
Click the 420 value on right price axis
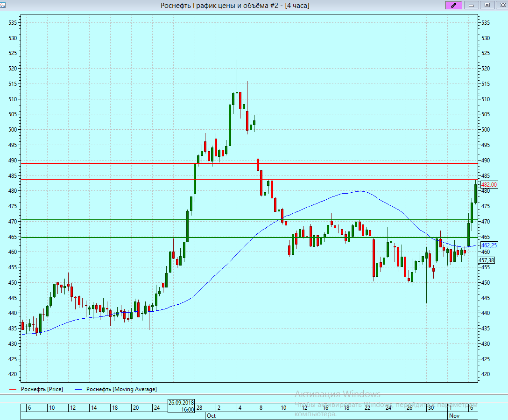point(486,374)
